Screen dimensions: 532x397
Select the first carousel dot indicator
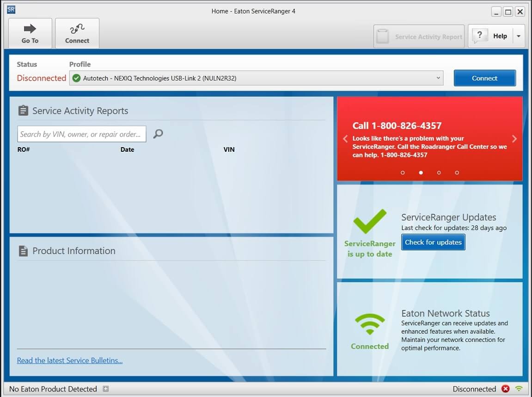click(x=403, y=173)
